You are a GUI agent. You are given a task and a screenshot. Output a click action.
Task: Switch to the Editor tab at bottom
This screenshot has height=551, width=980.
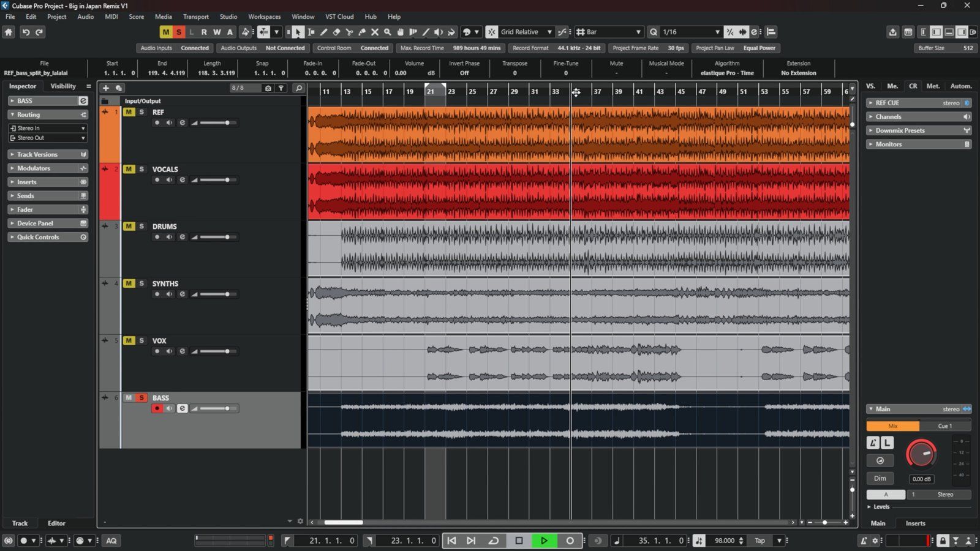click(x=56, y=523)
